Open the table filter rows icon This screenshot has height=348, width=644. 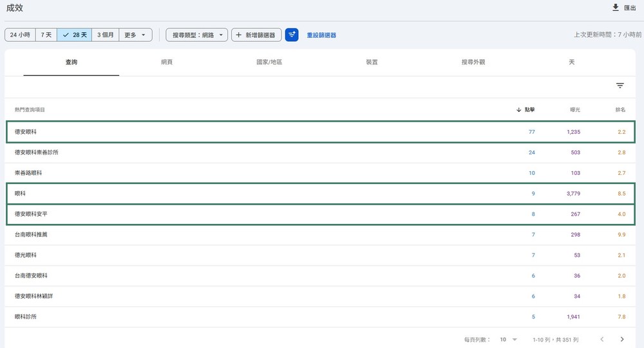tap(620, 86)
